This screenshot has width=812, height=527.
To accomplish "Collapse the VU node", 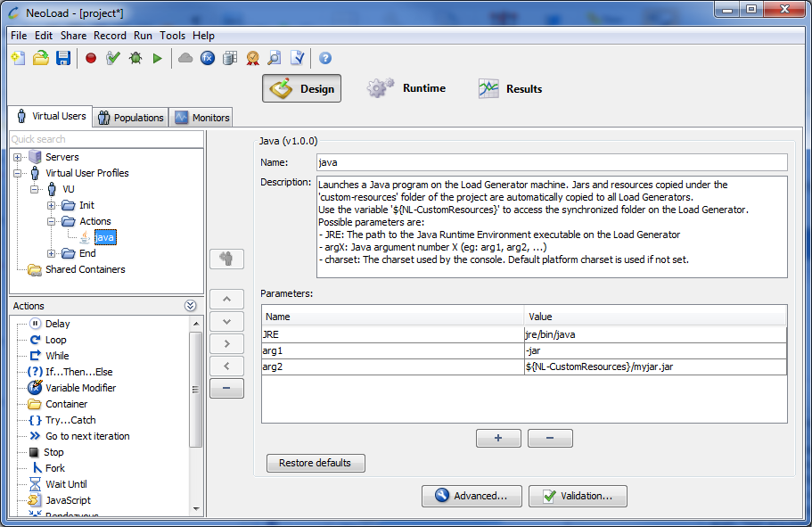I will (x=35, y=189).
